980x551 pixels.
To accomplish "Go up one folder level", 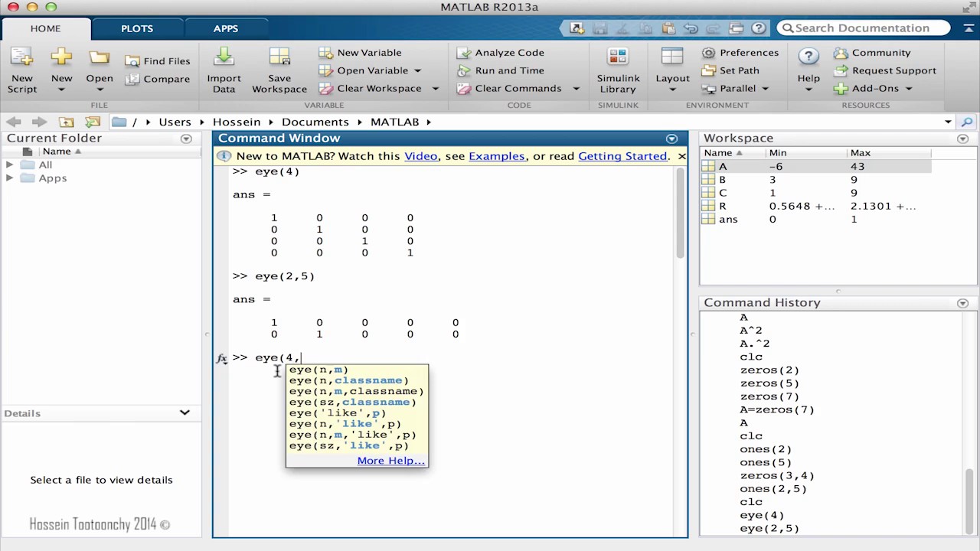I will click(x=67, y=122).
